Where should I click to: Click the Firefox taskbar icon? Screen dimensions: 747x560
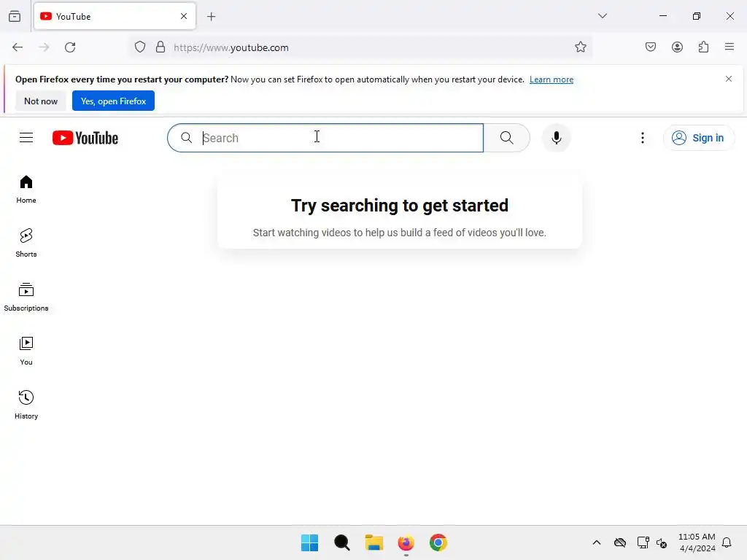[x=406, y=542]
